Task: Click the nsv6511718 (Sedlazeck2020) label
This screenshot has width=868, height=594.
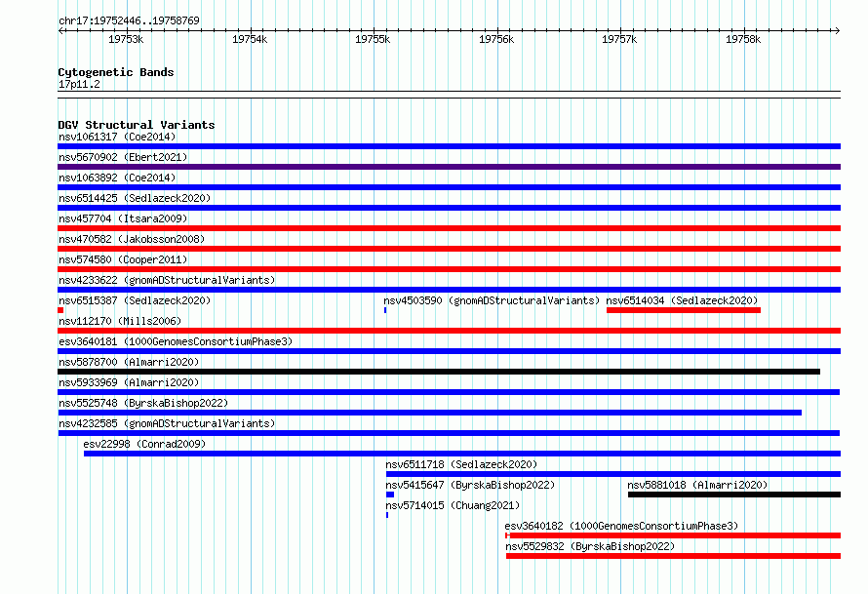Action: (461, 464)
